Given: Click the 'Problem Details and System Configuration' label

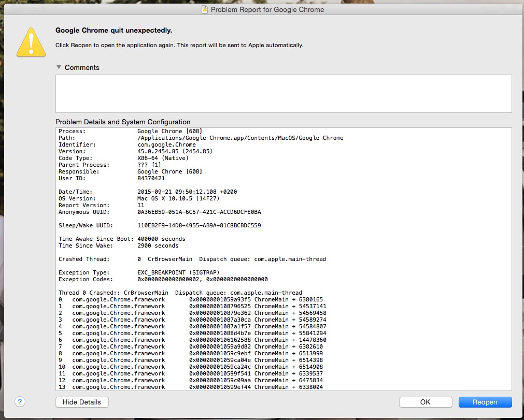Looking at the screenshot, I should click(x=123, y=122).
